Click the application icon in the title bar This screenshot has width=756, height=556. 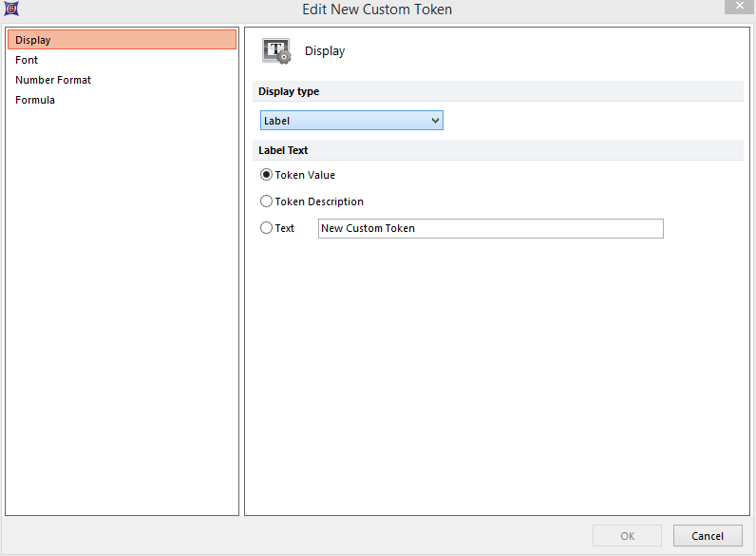(x=10, y=10)
